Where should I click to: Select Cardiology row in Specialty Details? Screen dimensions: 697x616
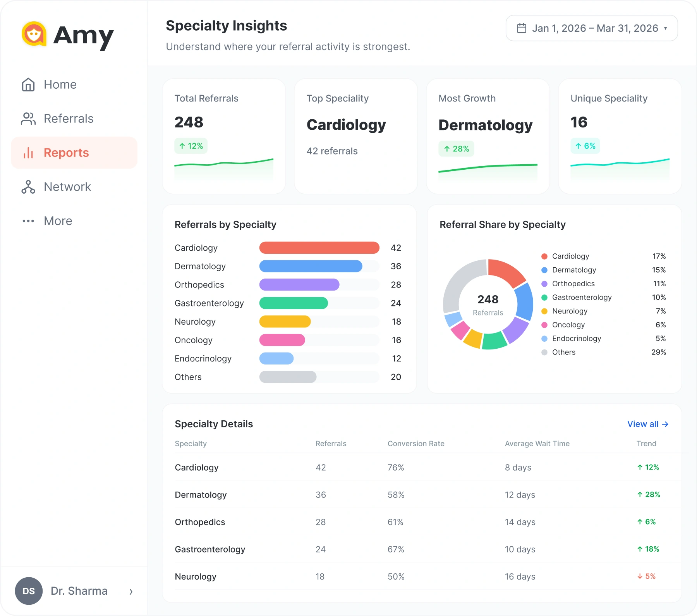pyautogui.click(x=427, y=467)
